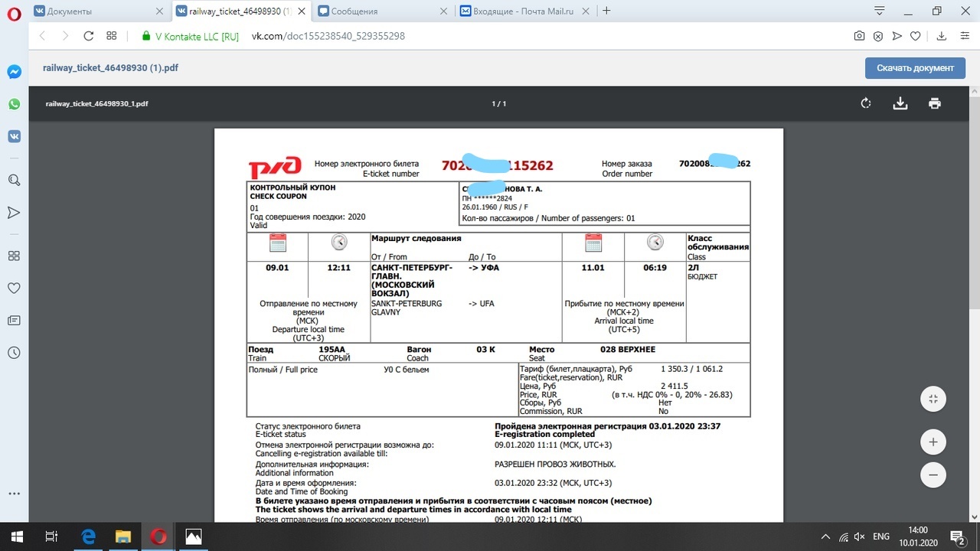The image size is (980, 551).
Task: Open File Explorer from taskbar
Action: (123, 536)
